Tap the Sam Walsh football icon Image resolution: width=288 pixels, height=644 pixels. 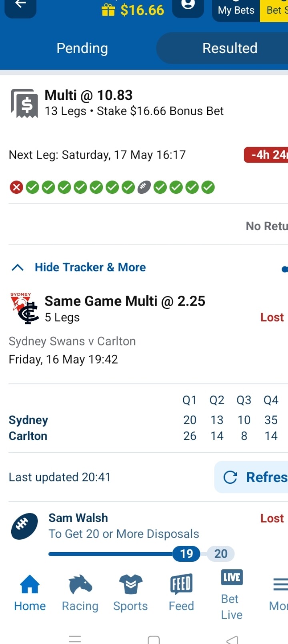click(24, 526)
